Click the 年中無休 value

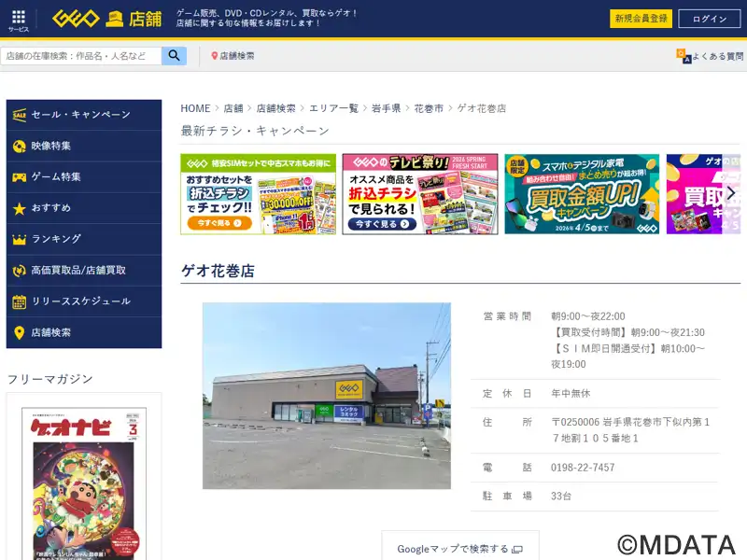[x=571, y=393]
